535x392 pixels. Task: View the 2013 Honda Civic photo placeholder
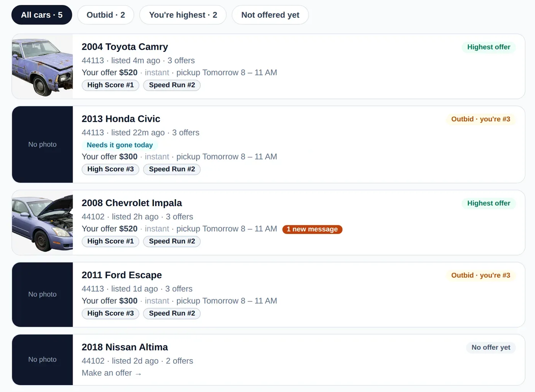click(42, 144)
